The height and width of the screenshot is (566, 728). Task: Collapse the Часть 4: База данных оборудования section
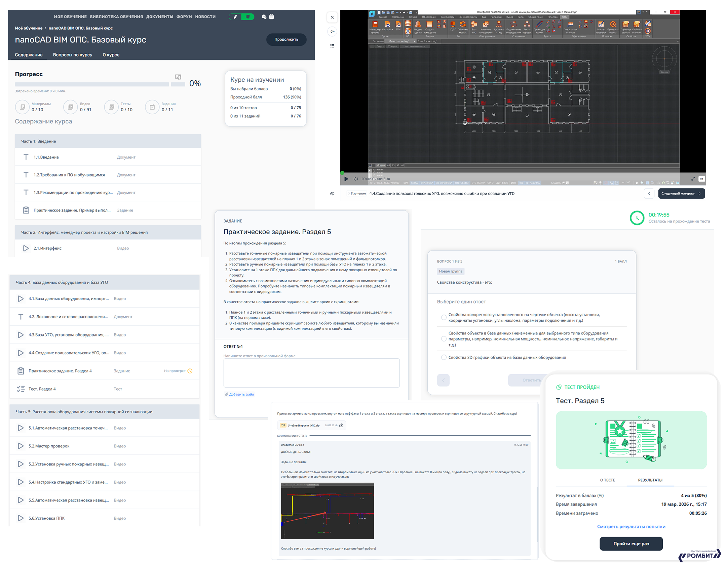coord(104,282)
